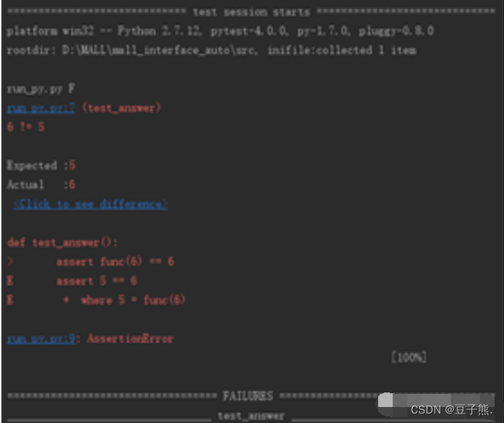Open the run_py.py:7 file link
Viewport: 504px width, 423px height.
click(x=41, y=108)
